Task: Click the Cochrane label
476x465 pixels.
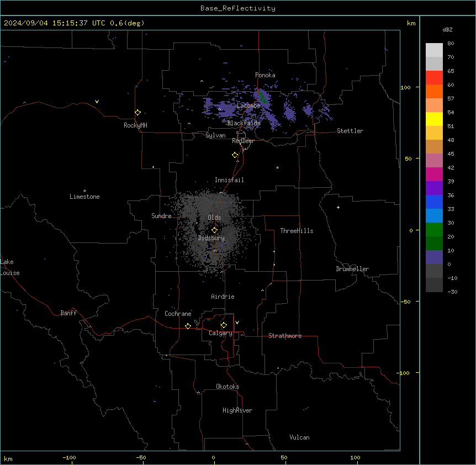Action: click(x=178, y=314)
